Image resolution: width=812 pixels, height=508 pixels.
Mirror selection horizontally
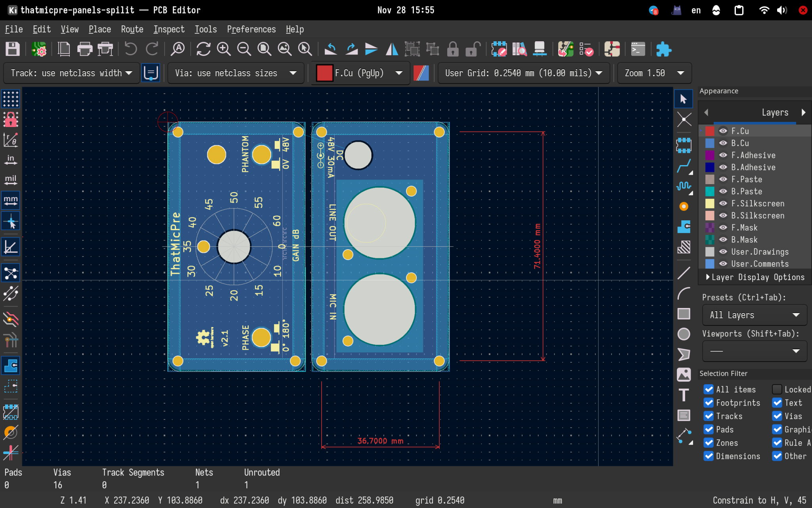pos(391,49)
